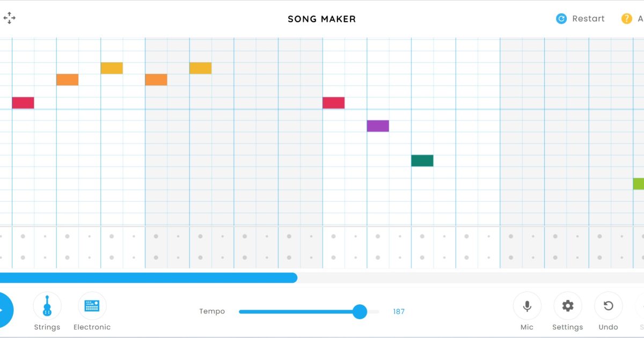Change the beat with the Electronic icon
This screenshot has width=644, height=338.
click(92, 306)
